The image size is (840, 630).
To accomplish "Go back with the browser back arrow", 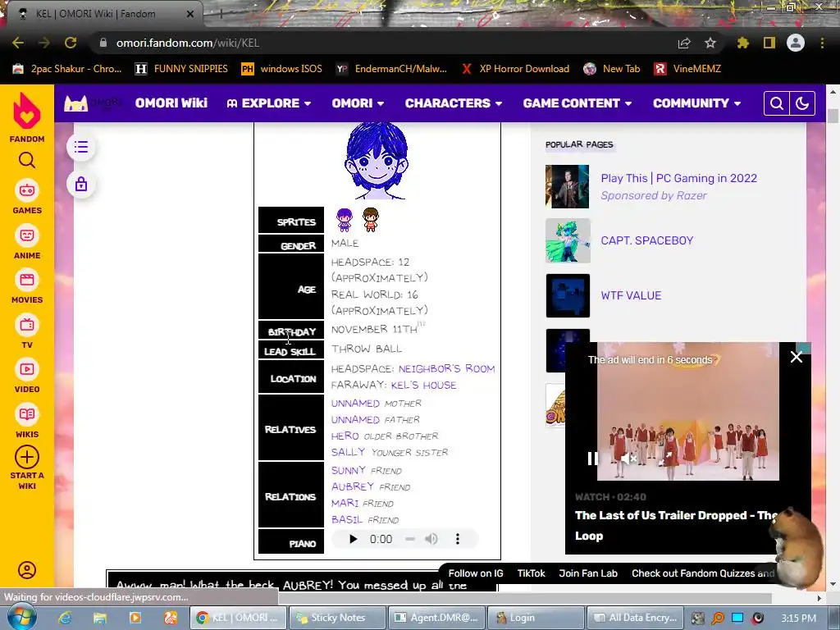I will pos(18,43).
